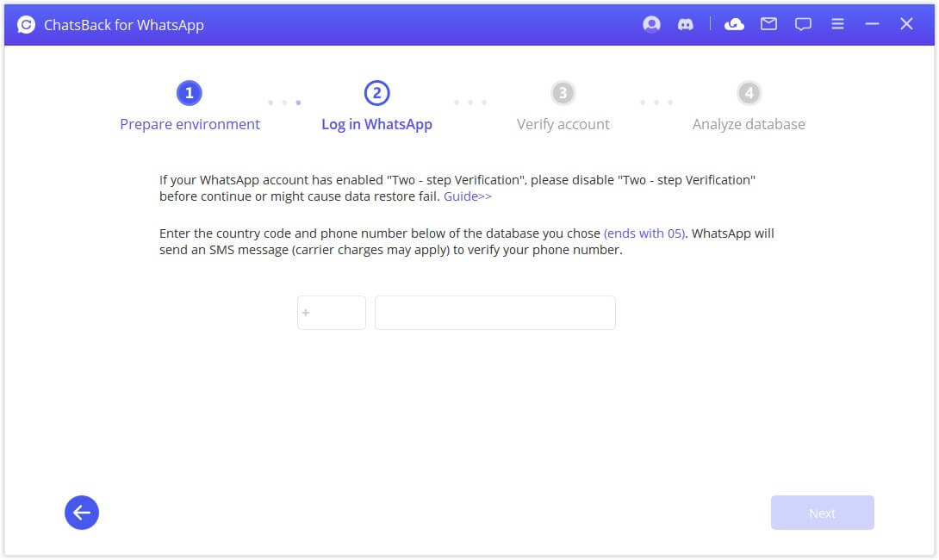Go back with the round arrow button

[x=82, y=513]
